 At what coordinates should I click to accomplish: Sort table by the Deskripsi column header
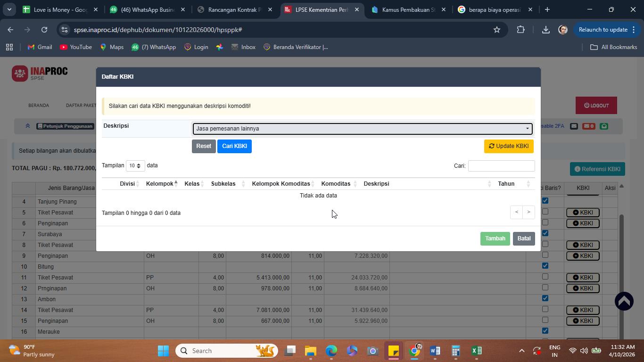click(x=427, y=184)
